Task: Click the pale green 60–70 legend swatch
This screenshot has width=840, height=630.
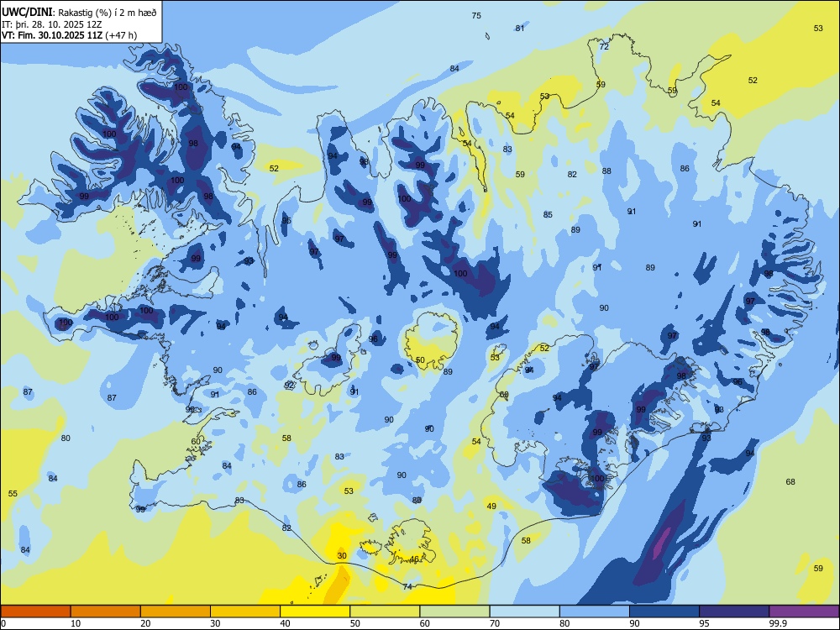Action: point(454,612)
